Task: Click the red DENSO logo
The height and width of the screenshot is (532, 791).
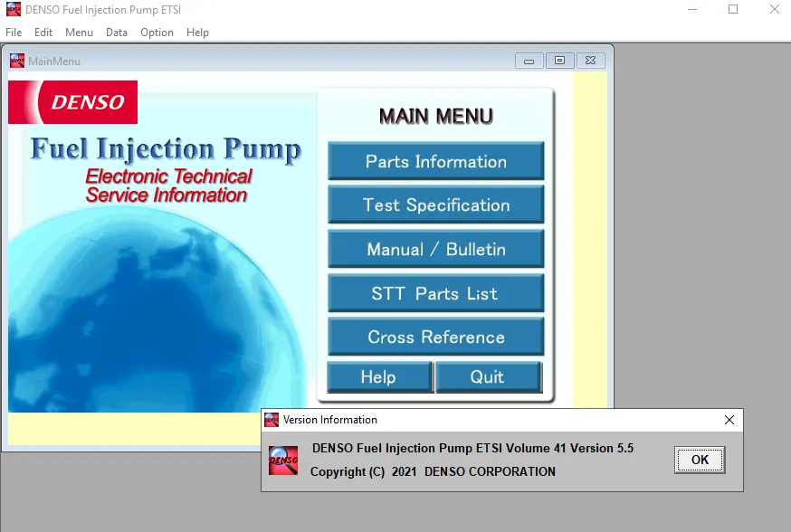Action: (x=72, y=102)
